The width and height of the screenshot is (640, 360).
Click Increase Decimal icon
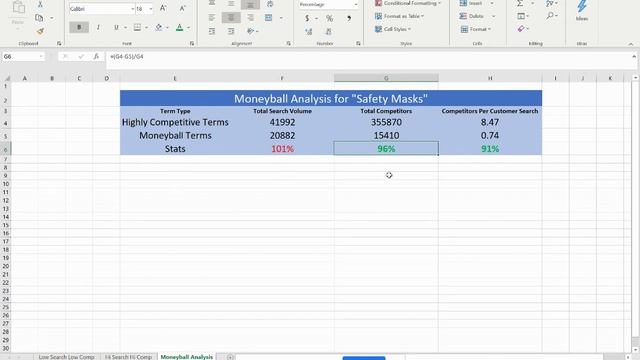309,31
